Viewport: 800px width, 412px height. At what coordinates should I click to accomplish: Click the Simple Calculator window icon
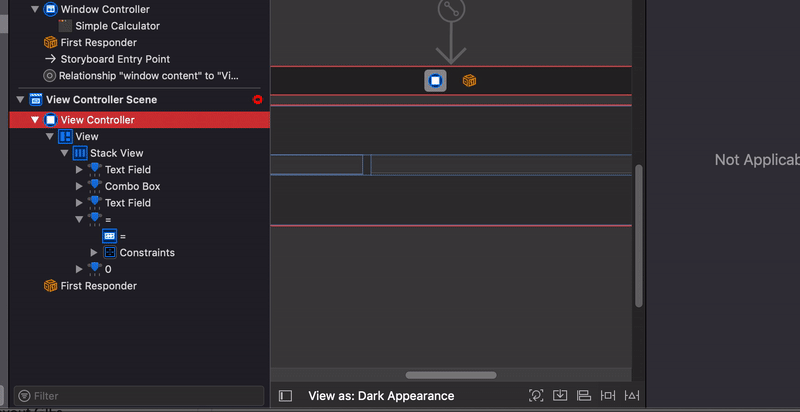[x=65, y=26]
